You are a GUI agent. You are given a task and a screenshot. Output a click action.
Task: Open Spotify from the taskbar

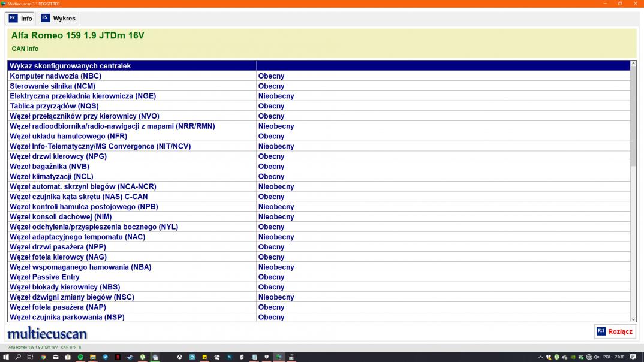tap(80, 357)
